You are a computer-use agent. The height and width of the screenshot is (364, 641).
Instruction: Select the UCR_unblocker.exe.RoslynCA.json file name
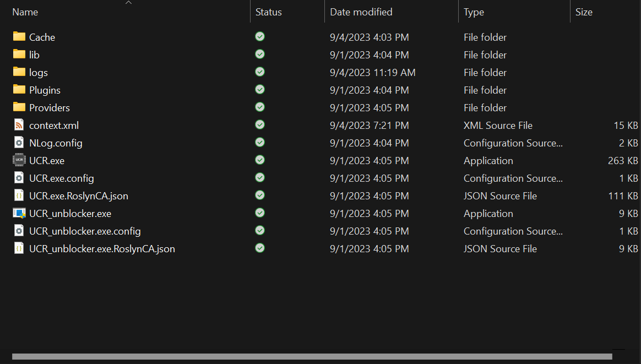102,249
